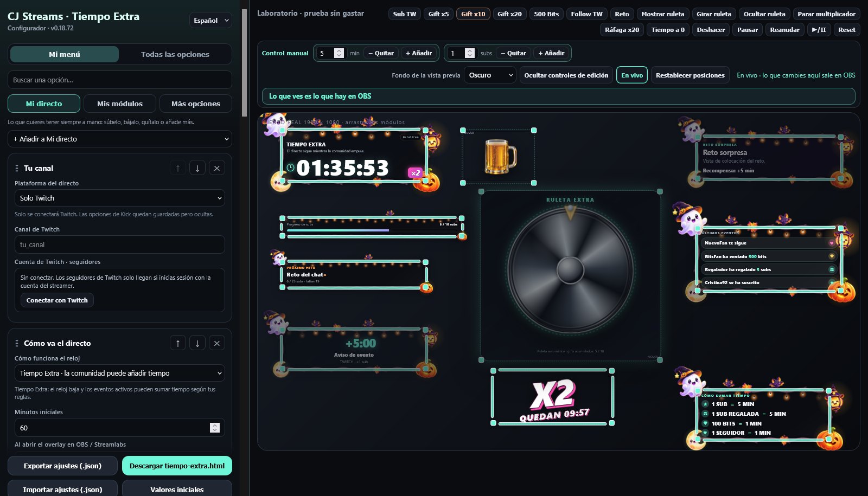Click "Restablecer posiciones"
868x496 pixels.
690,75
